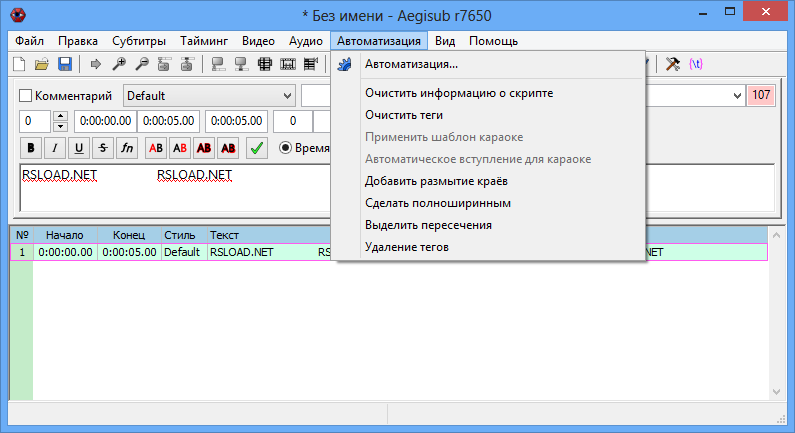This screenshot has width=795, height=433.
Task: Click the jump video to end icon
Action: (x=187, y=64)
